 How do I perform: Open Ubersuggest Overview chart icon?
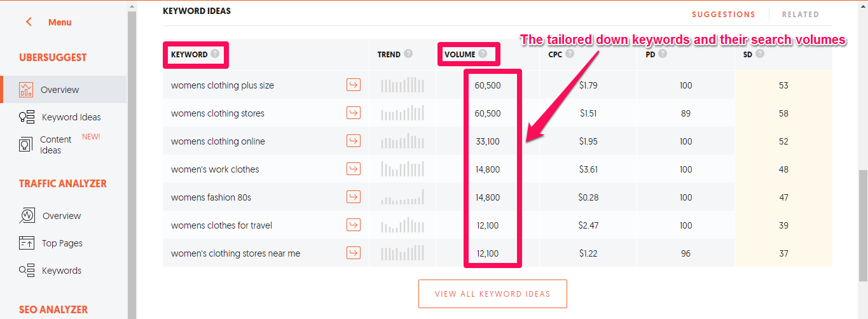[x=26, y=90]
